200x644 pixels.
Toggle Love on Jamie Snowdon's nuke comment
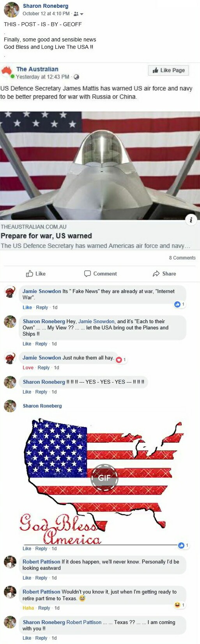tap(28, 368)
